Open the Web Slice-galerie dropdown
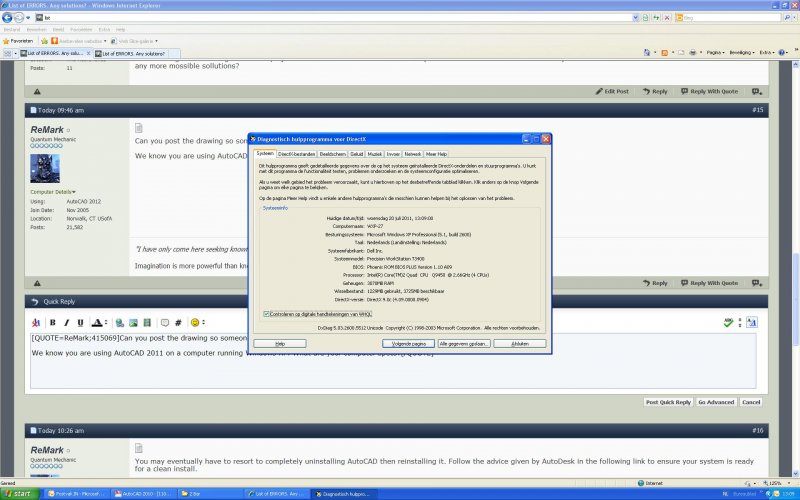The height and width of the screenshot is (500, 800). 135,41
